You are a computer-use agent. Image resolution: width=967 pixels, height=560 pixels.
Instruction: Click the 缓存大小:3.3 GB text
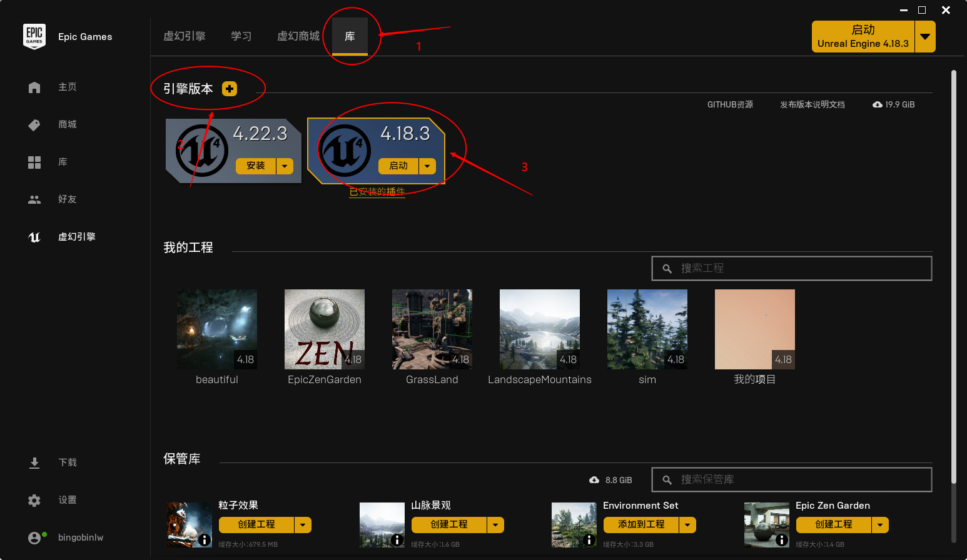tap(629, 544)
